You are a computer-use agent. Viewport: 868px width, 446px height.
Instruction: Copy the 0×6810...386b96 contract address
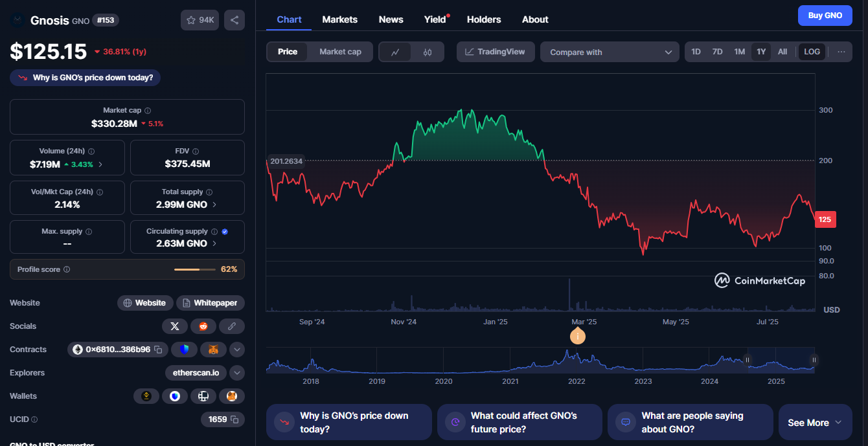pyautogui.click(x=158, y=350)
